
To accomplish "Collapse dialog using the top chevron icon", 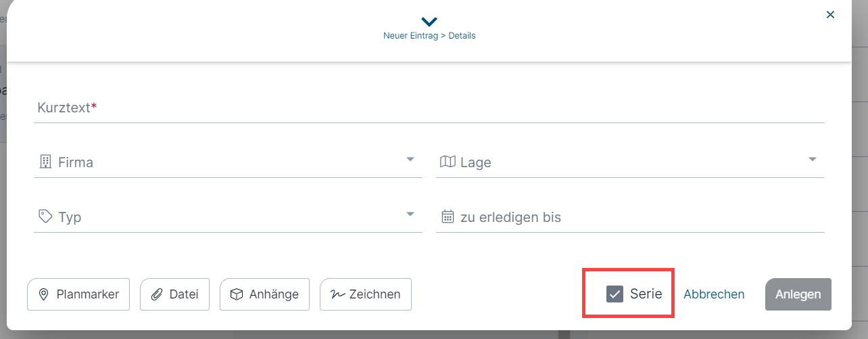I will 429,22.
